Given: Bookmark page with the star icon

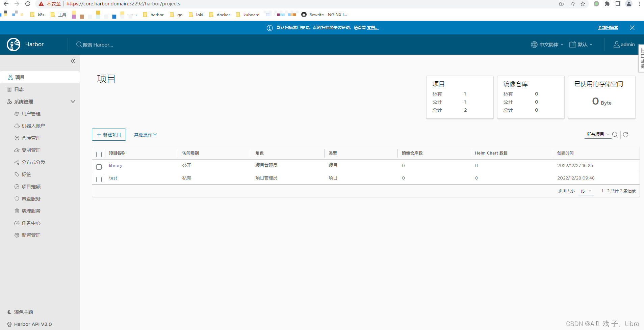Looking at the screenshot, I should [x=583, y=4].
